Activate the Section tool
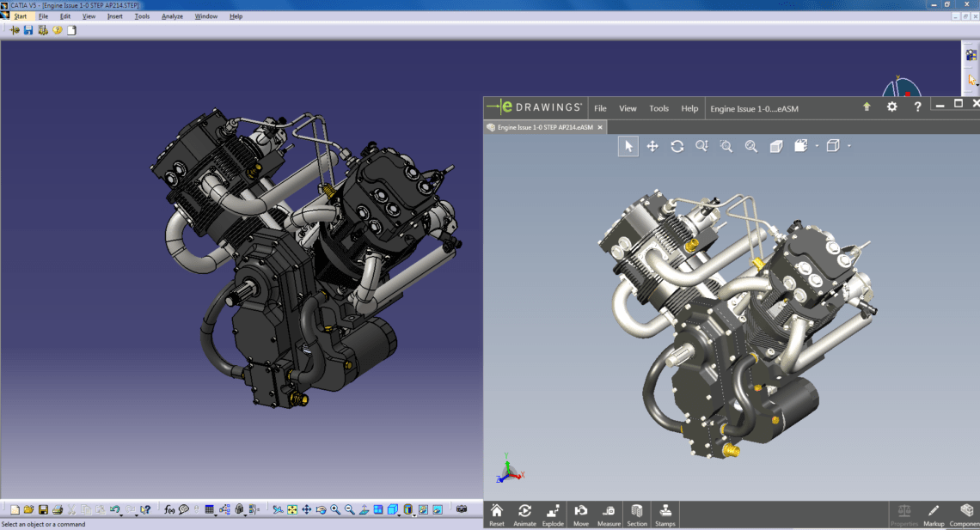The width and height of the screenshot is (980, 530). (636, 513)
